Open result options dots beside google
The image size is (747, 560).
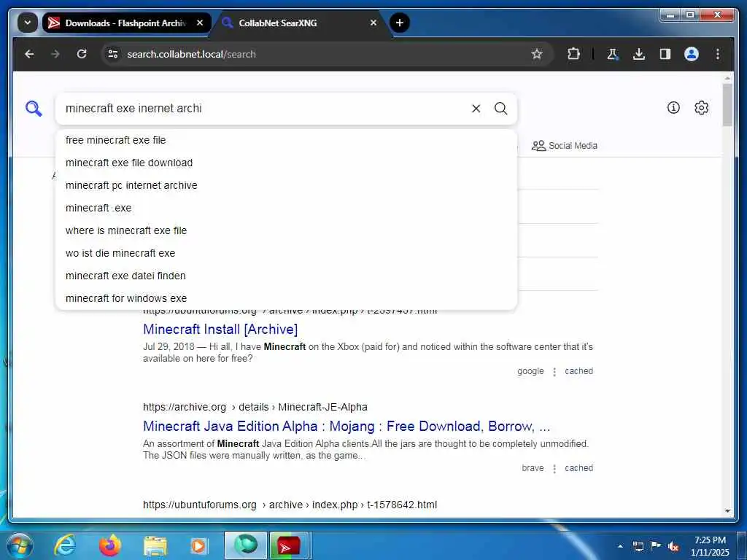coord(554,371)
